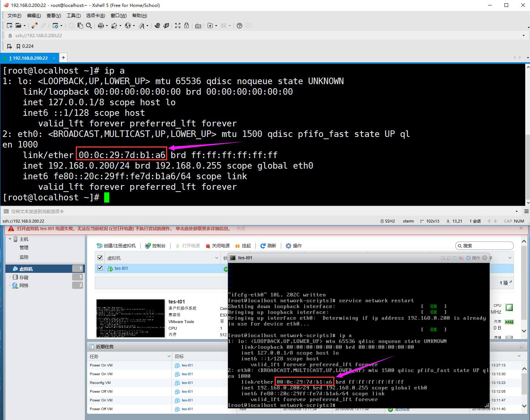The width and height of the screenshot is (530, 420).
Task: Open the 任务 column dropdown in recent tasks
Action: click(169, 356)
